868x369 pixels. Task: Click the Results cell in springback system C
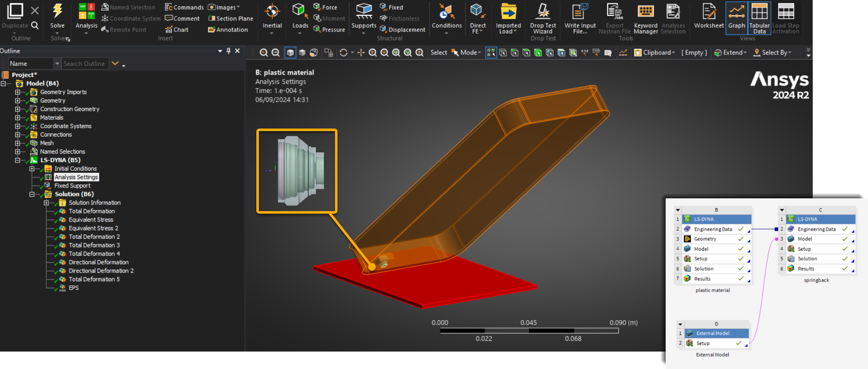tap(820, 269)
